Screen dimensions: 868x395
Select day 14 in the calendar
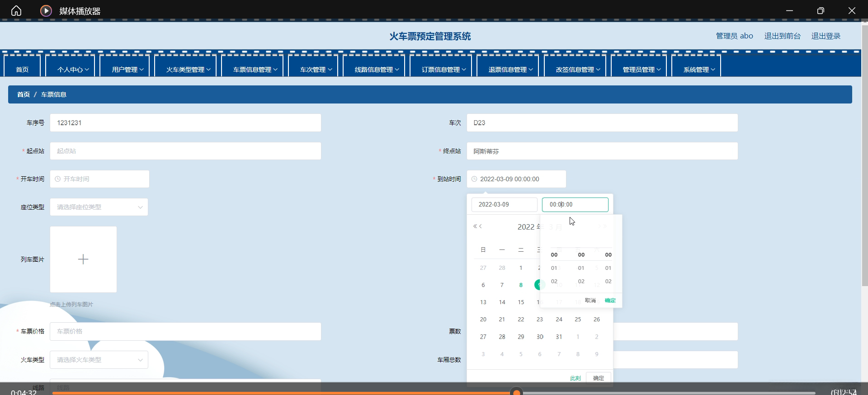tap(502, 302)
